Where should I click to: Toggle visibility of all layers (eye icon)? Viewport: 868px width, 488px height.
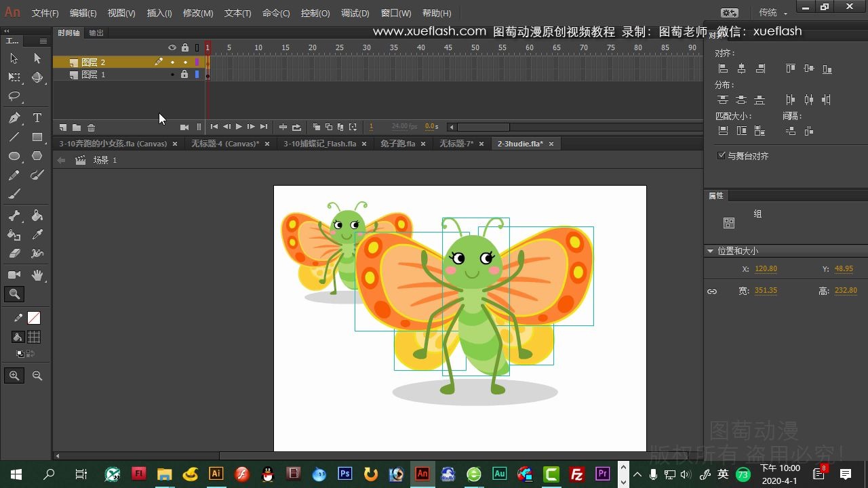(x=172, y=47)
